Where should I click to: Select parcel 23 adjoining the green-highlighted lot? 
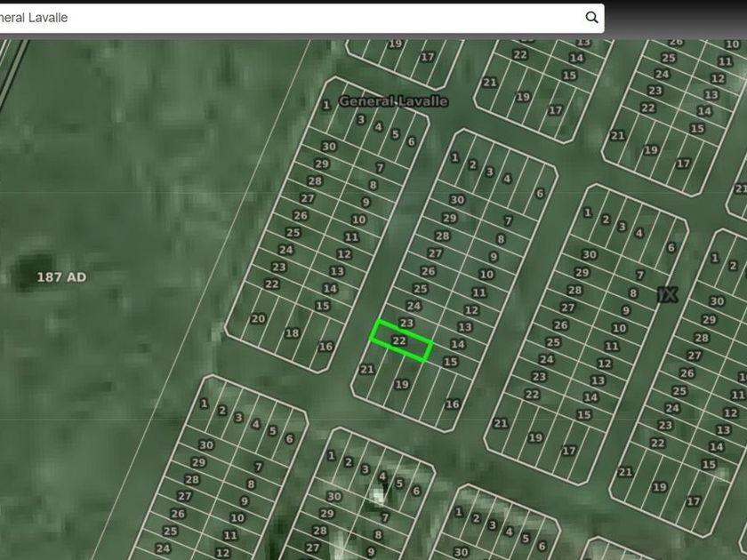[406, 324]
